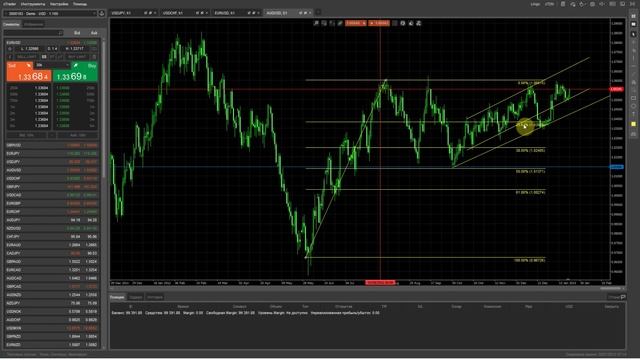640x360 pixels.
Task: Click the green Buy 1.3369 button
Action: [x=76, y=72]
